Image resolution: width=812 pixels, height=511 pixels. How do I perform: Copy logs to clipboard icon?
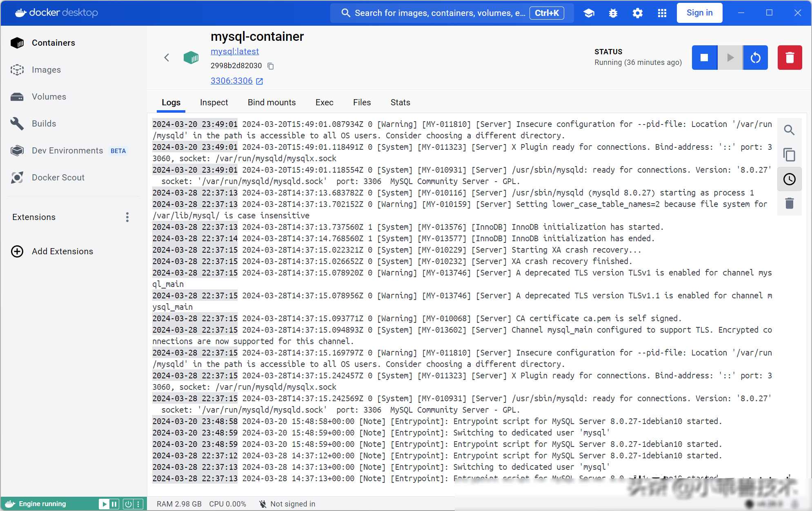789,155
